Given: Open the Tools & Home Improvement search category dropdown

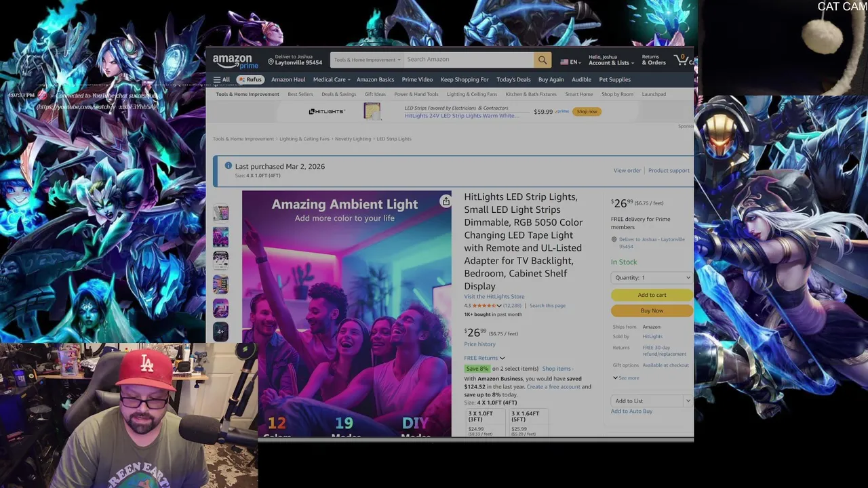Looking at the screenshot, I should (x=367, y=60).
